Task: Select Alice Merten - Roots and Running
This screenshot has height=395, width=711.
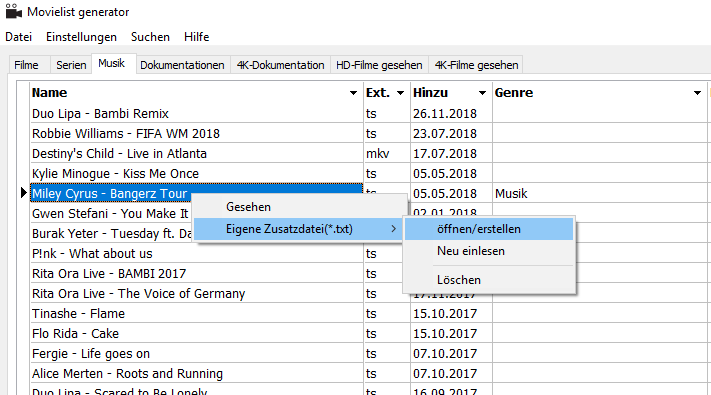Action: point(197,373)
